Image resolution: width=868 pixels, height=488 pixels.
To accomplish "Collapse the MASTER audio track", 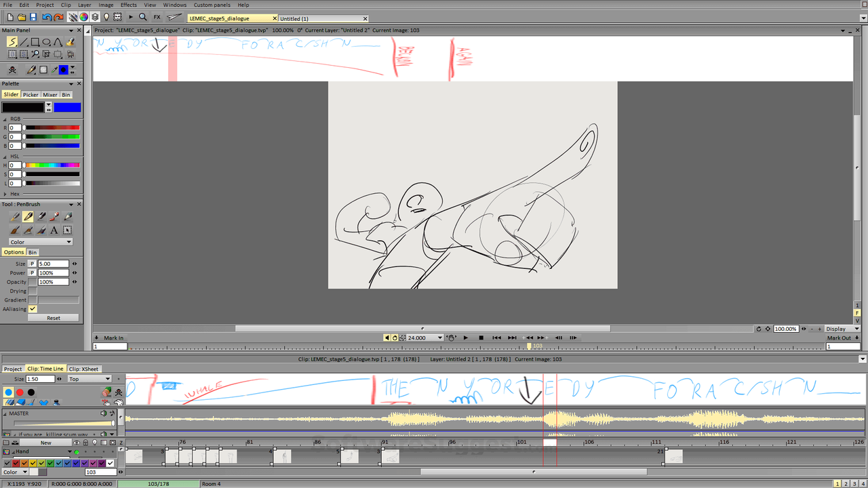I will pos(5,413).
